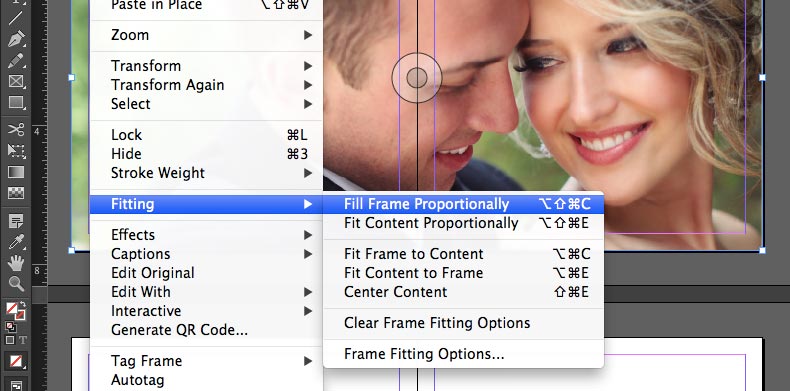Choose Hide from the context menu
This screenshot has height=391, width=790.
[x=206, y=154]
